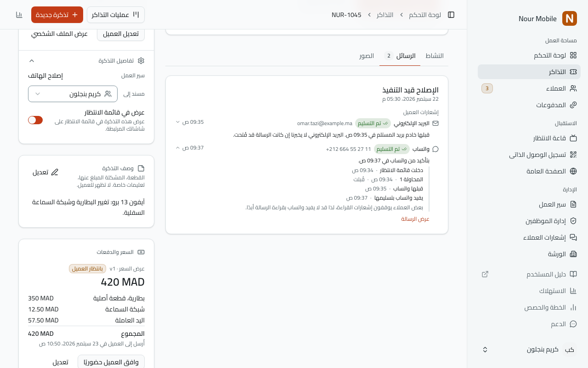This screenshot has height=368, width=588.
Task: Toggle the sidebar panel icon in header
Action: 451,15
